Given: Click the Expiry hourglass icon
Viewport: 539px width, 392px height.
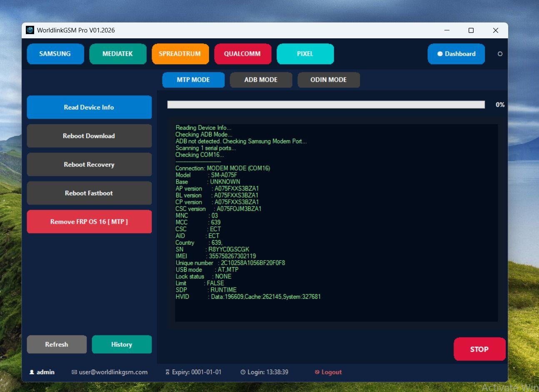Looking at the screenshot, I should pos(167,372).
